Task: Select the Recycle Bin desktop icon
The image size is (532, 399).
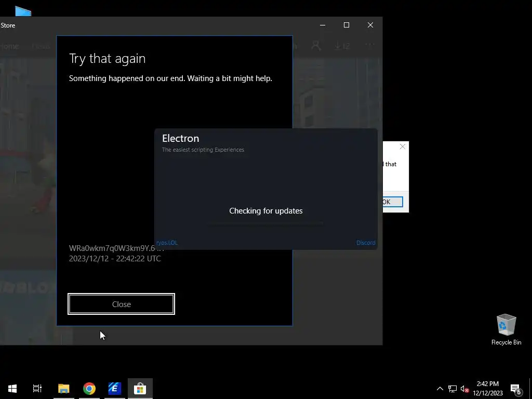Action: (x=506, y=329)
